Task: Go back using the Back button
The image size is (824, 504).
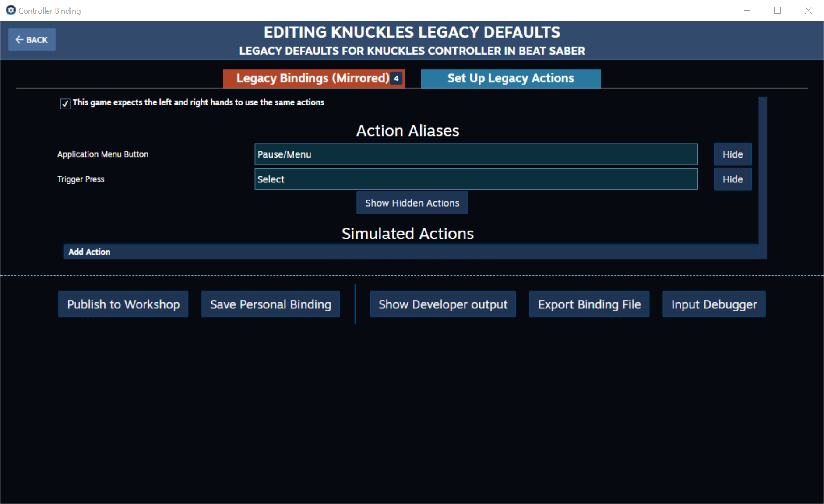Action: pyautogui.click(x=32, y=40)
